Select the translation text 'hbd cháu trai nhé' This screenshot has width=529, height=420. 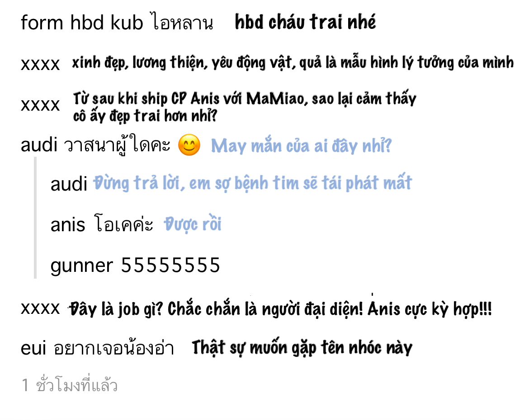click(305, 22)
